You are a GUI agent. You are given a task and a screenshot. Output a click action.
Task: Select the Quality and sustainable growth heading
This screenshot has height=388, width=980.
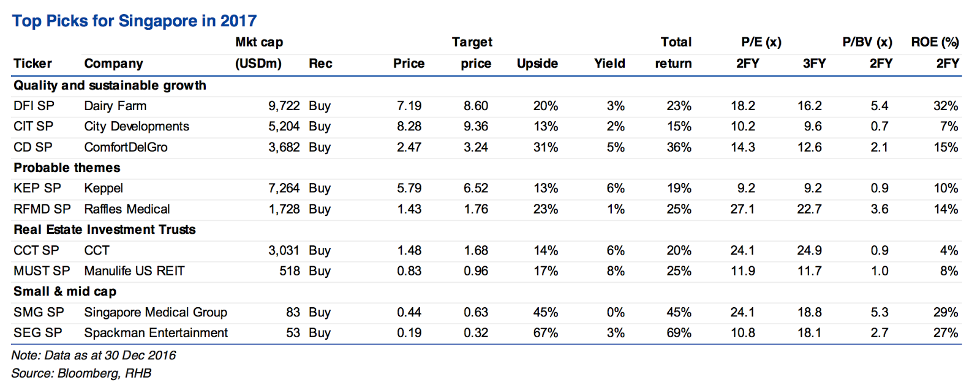[x=110, y=86]
